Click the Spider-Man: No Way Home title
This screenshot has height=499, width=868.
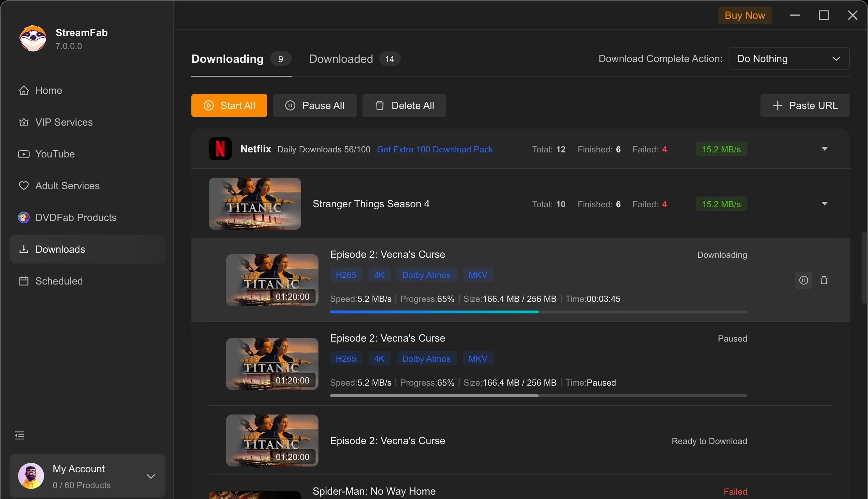pyautogui.click(x=374, y=491)
